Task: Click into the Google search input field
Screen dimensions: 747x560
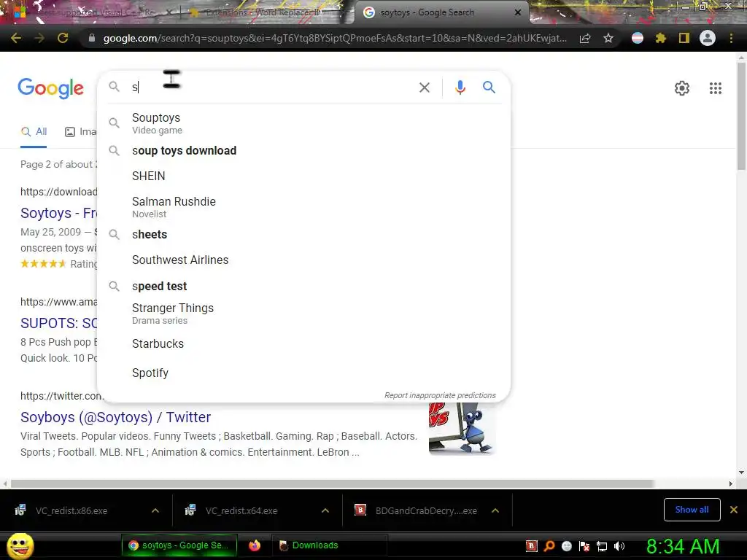Action: tap(271, 87)
